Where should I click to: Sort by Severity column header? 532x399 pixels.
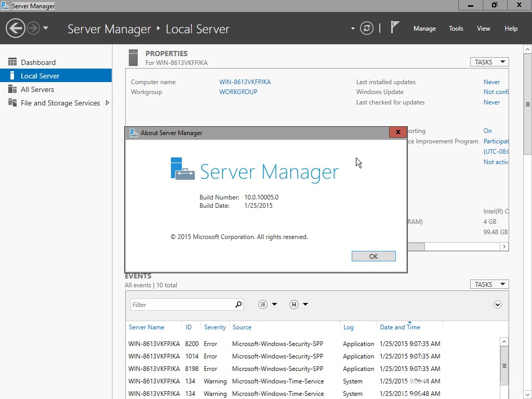215,327
